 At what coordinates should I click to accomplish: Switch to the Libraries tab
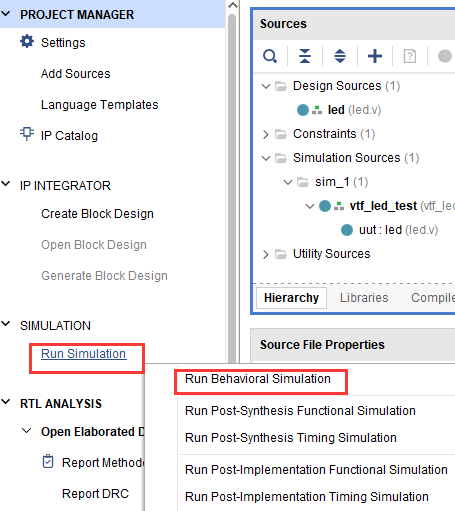click(364, 298)
